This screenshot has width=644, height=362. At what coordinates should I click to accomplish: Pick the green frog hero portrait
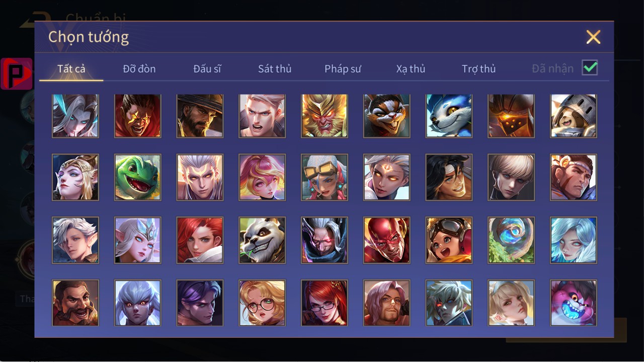137,177
